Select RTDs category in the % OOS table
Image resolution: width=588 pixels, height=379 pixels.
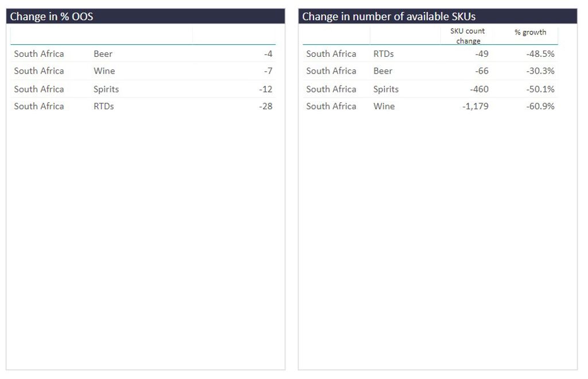(103, 106)
